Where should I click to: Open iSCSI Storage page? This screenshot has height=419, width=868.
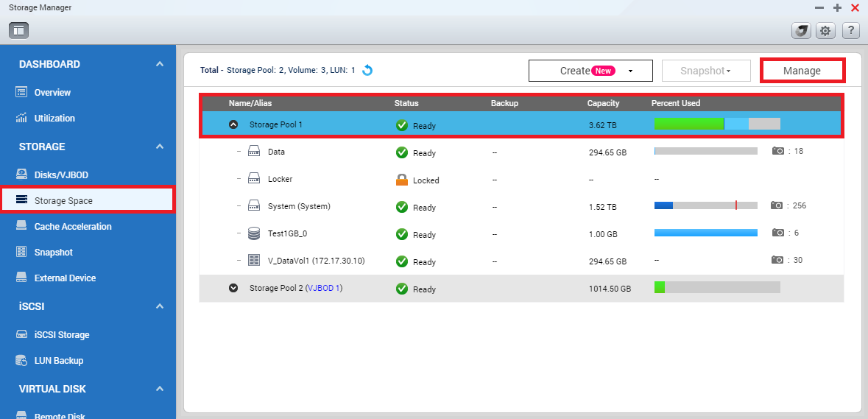click(x=61, y=335)
